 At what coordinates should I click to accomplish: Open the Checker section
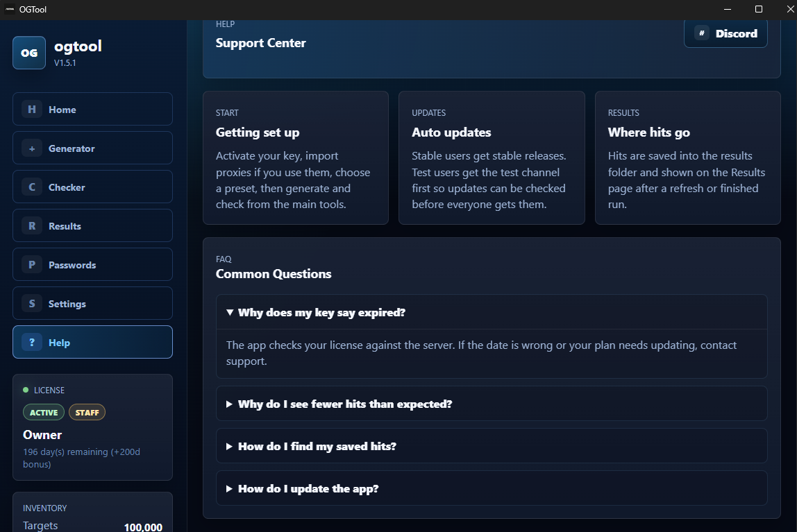click(x=92, y=187)
